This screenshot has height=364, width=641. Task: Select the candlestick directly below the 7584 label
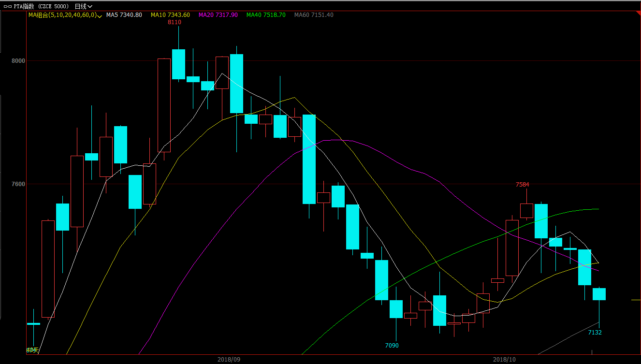coord(526,211)
